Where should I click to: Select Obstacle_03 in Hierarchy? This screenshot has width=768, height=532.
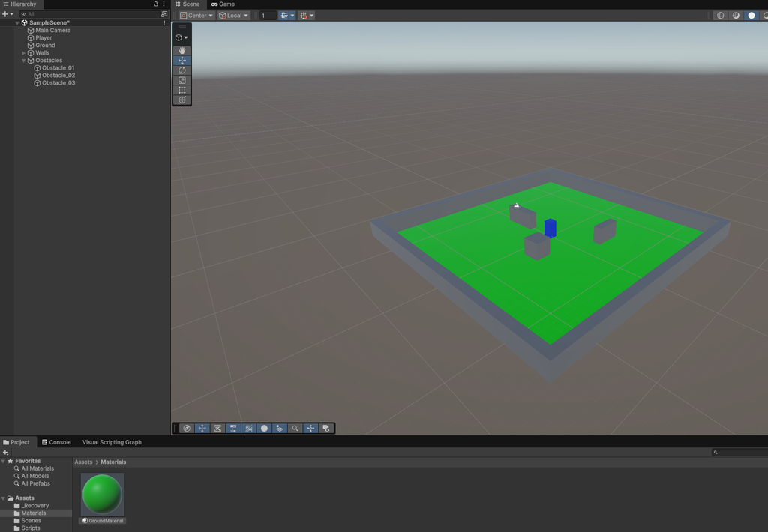pos(58,83)
